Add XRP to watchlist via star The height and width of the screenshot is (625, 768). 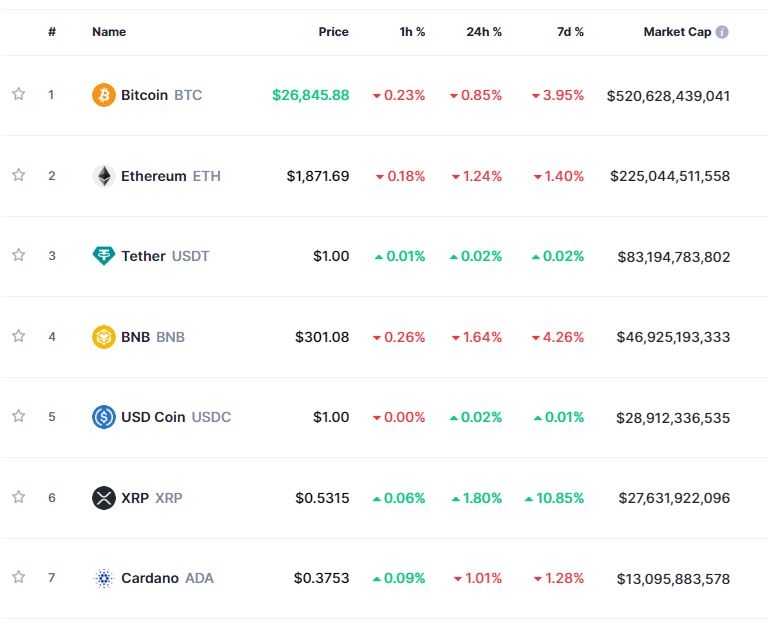tap(18, 497)
